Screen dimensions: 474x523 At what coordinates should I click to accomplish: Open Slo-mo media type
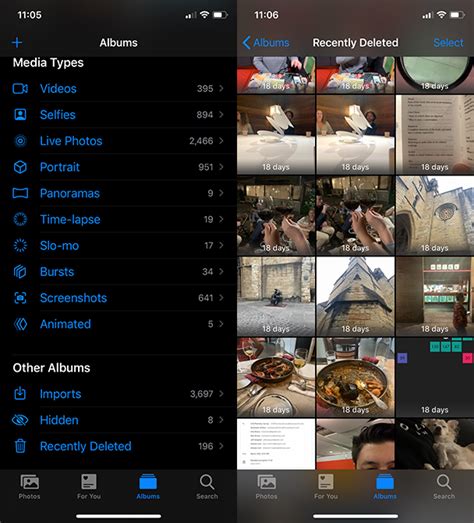coord(118,245)
